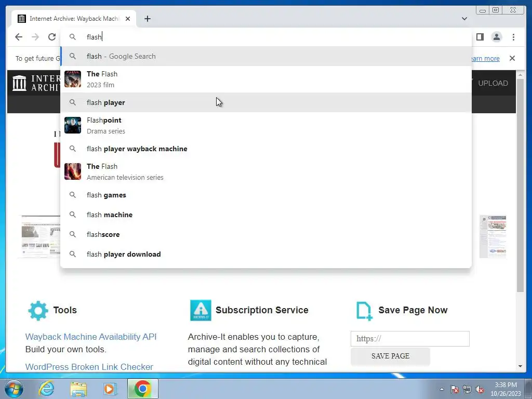Click 'Save Page Now' heading
The width and height of the screenshot is (532, 399).
[413, 310]
